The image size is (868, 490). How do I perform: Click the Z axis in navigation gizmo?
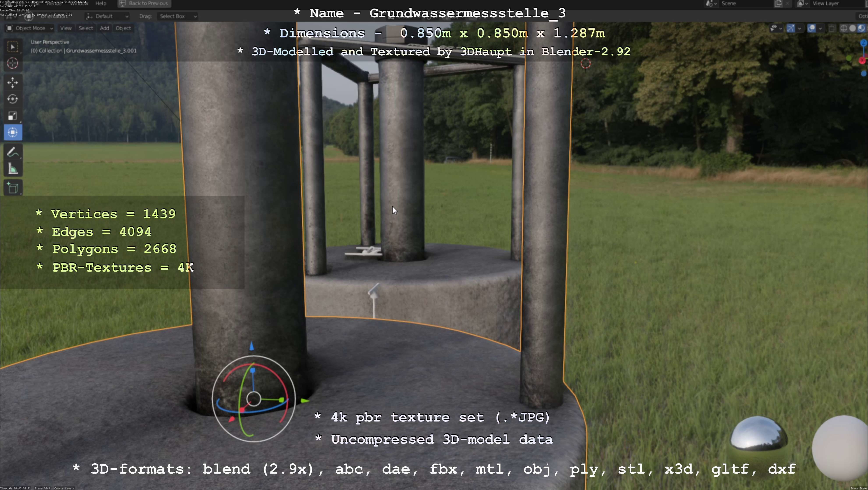[864, 43]
